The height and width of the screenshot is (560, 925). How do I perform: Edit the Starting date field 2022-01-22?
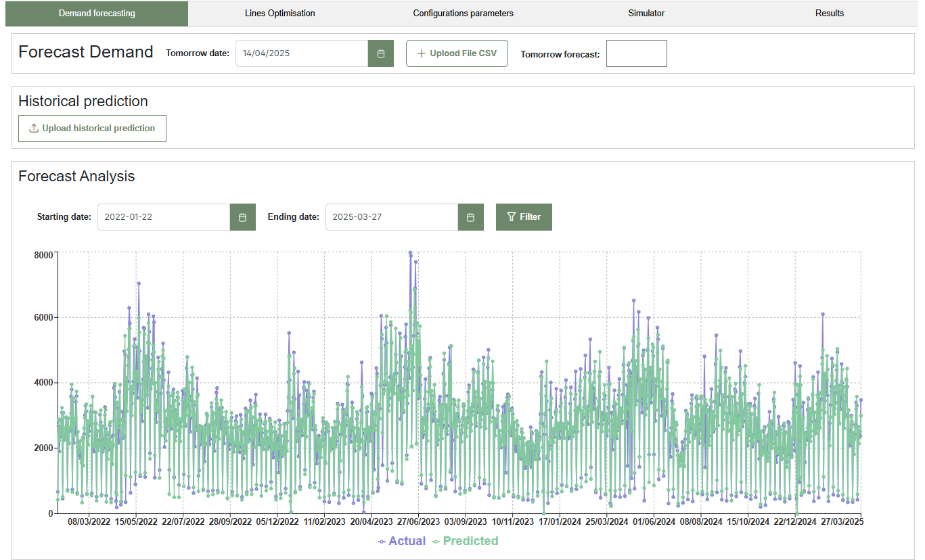164,217
